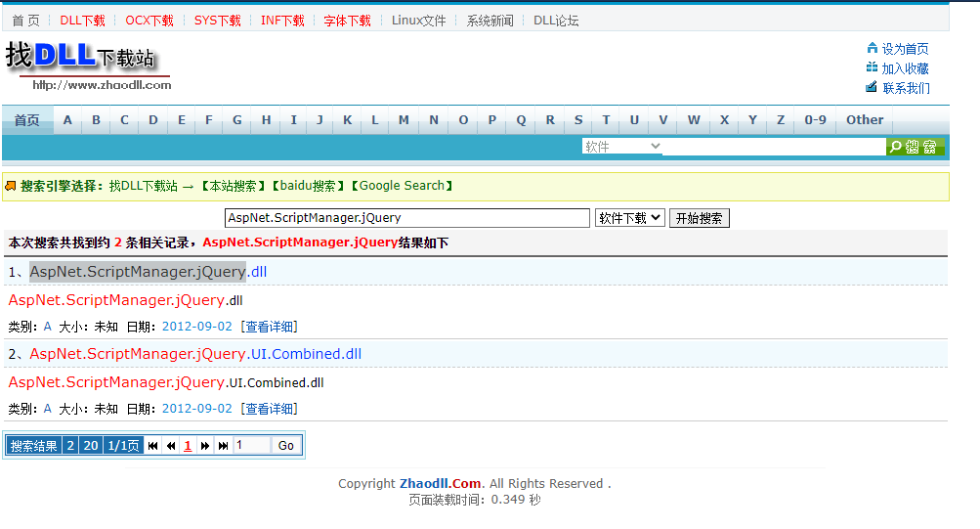Image resolution: width=980 pixels, height=529 pixels.
Task: Click 查看详细 for second result
Action: pyautogui.click(x=269, y=409)
